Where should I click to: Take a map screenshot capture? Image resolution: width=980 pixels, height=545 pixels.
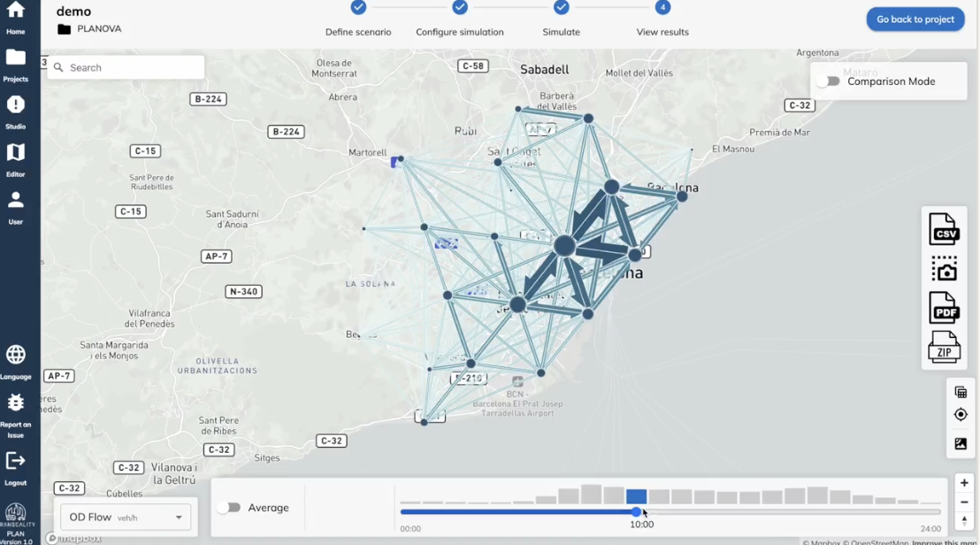click(x=944, y=268)
